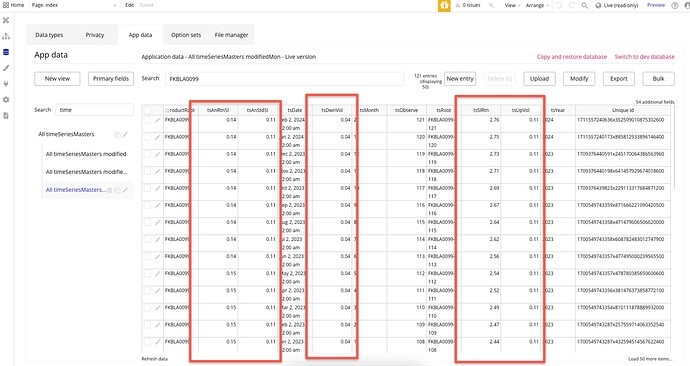Edit the row with tsObserve 119

158,154
